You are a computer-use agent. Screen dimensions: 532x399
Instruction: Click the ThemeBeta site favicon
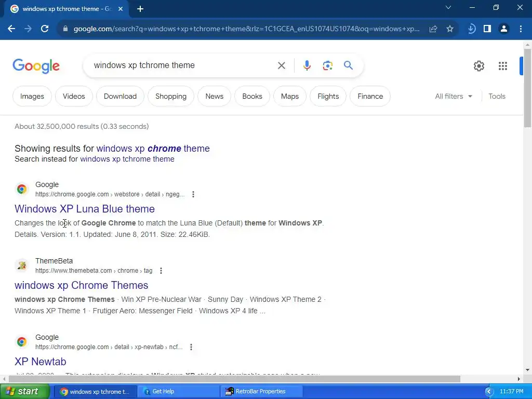(22, 265)
